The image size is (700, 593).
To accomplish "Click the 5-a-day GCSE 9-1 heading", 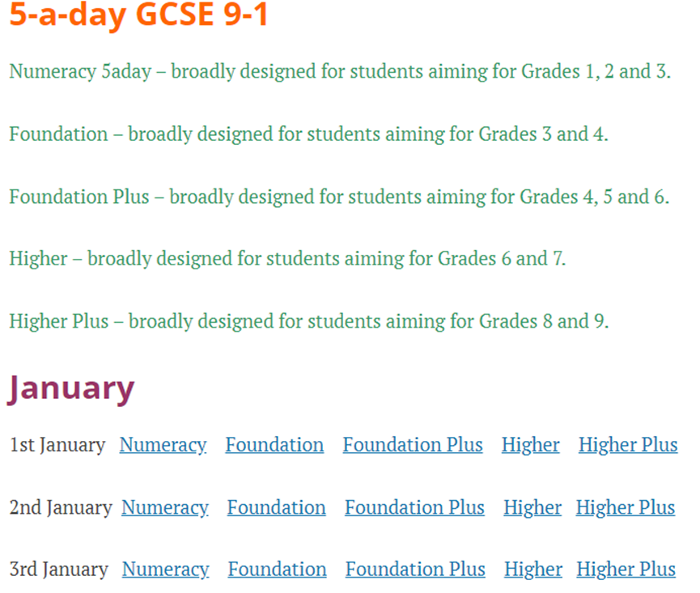I will (x=139, y=15).
